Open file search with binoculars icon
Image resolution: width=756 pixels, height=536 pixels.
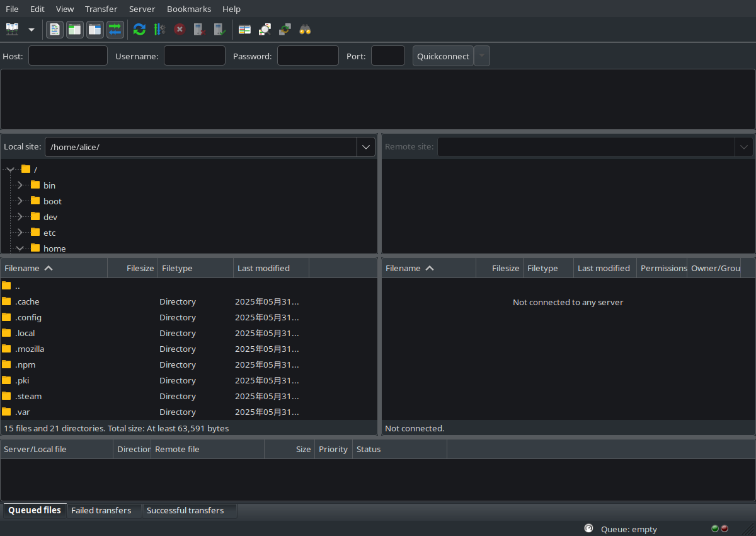coord(305,29)
